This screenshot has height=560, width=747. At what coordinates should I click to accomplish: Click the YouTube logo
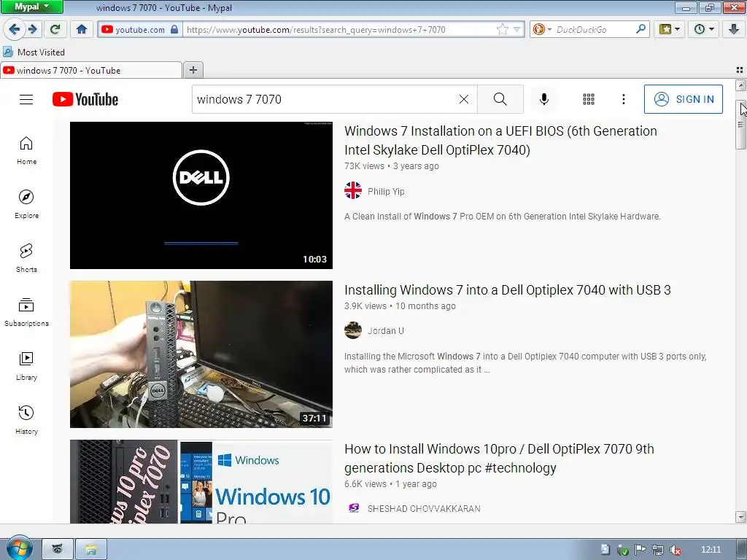tap(85, 99)
